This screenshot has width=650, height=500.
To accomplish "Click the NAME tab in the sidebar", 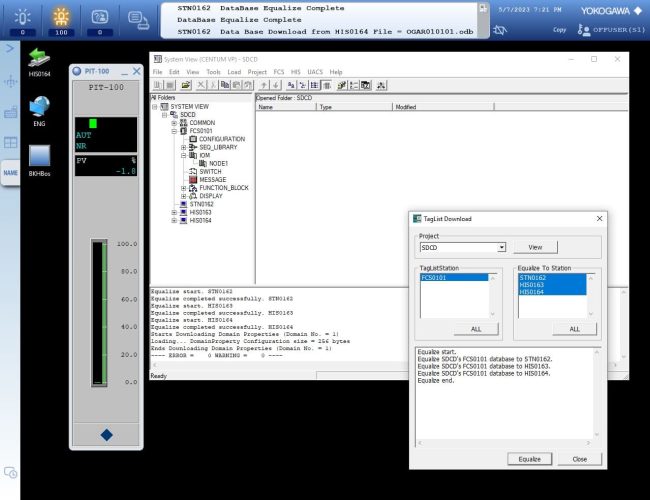I will (10, 173).
